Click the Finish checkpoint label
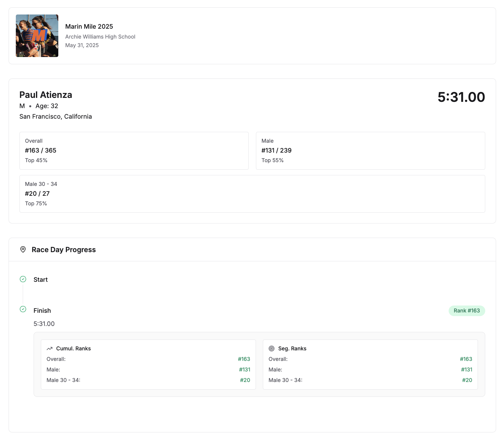Viewport: 504px width, 441px height. tap(42, 310)
